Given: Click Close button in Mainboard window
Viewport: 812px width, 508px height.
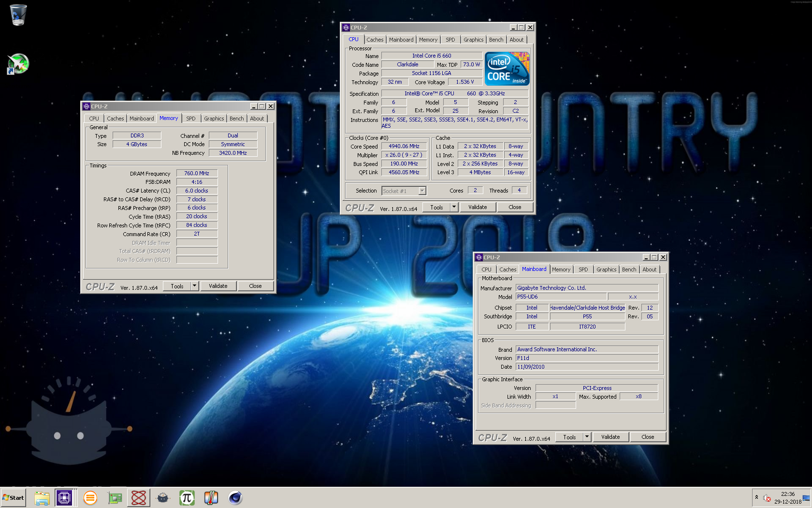Looking at the screenshot, I should pyautogui.click(x=648, y=437).
